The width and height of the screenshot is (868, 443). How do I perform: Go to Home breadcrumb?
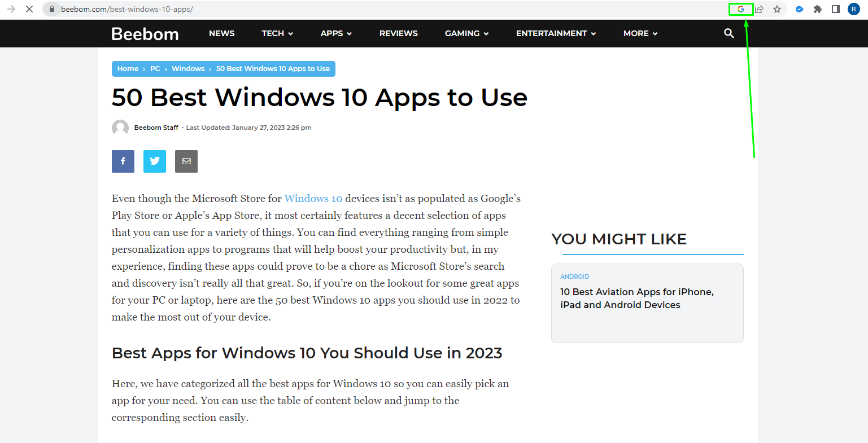point(128,69)
